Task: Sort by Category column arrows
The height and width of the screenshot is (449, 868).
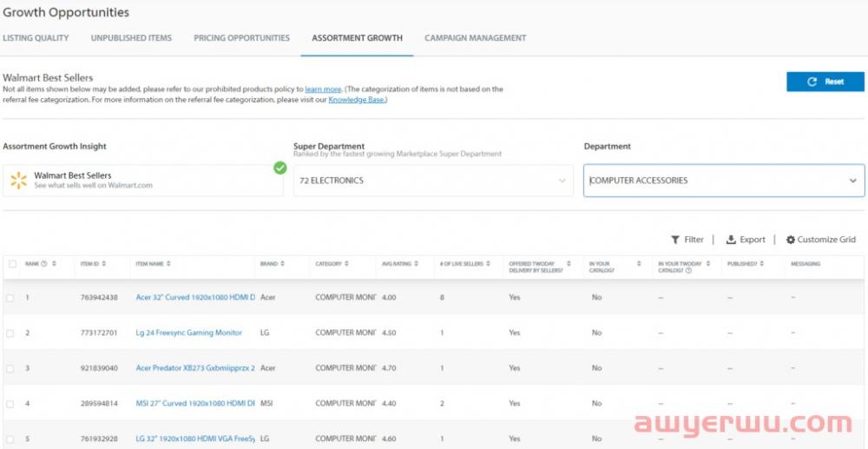Action: [346, 264]
